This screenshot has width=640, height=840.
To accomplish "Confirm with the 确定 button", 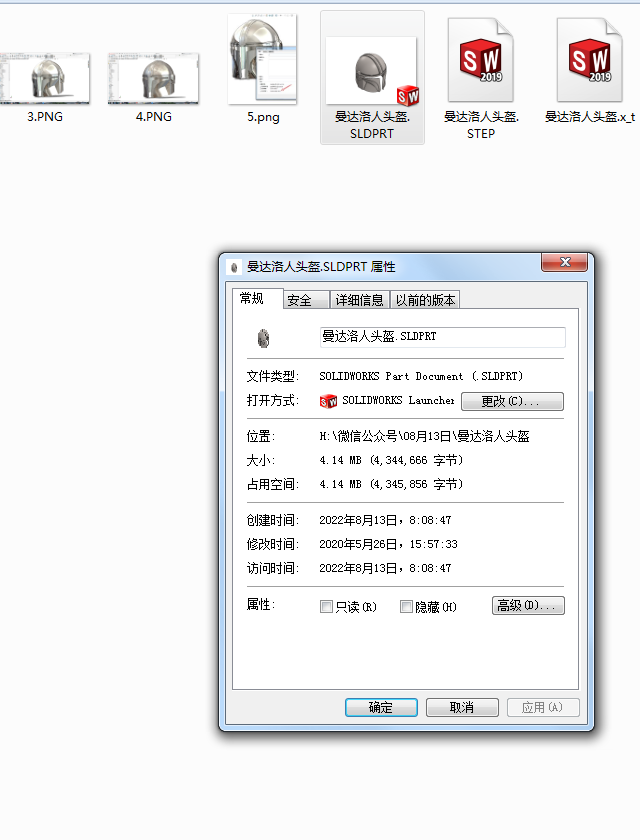I will point(381,707).
